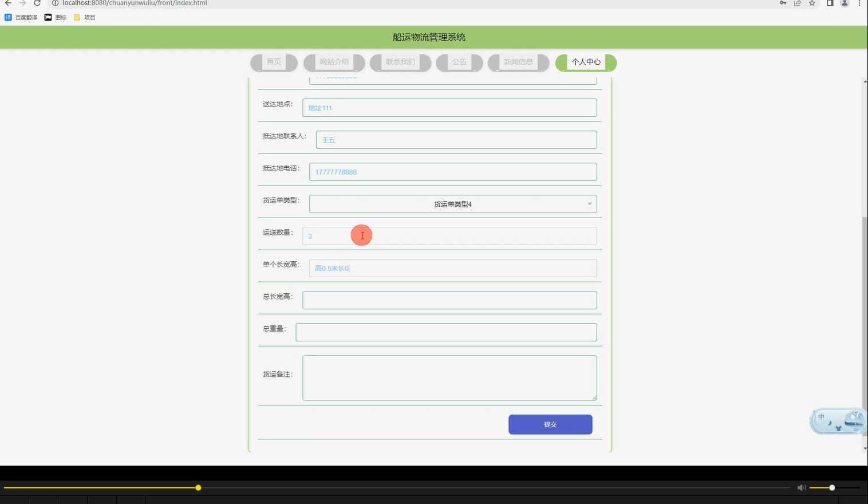Image resolution: width=868 pixels, height=504 pixels.
Task: Click the page reload button
Action: tap(37, 3)
